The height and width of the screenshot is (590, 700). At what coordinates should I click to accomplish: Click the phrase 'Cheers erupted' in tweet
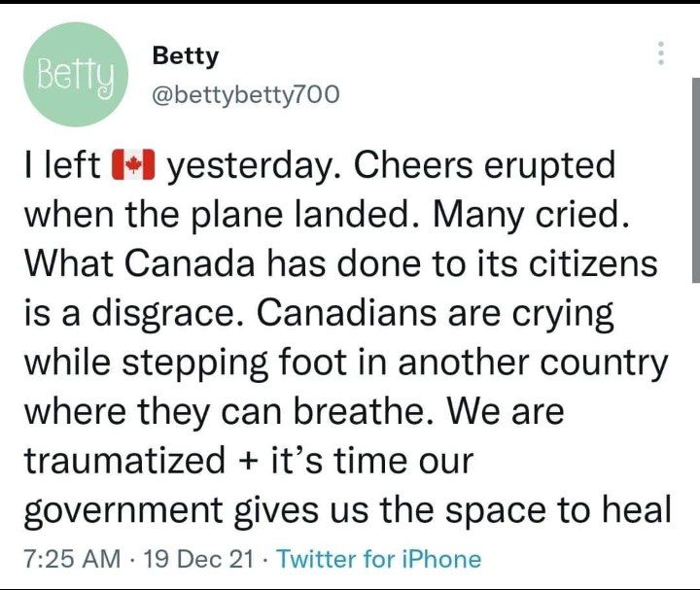click(484, 166)
